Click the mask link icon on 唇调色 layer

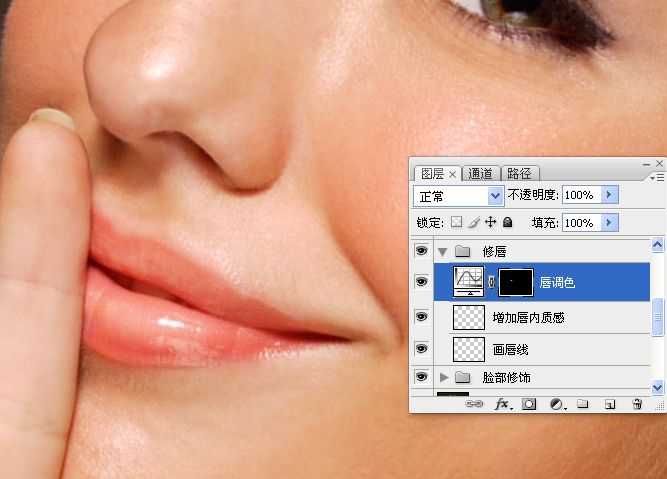coord(491,282)
